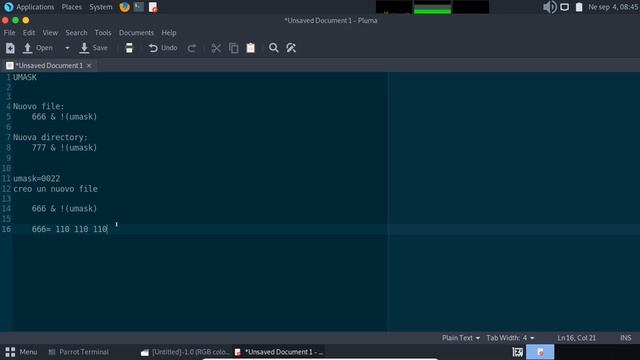
Task: Switch to Unsaved Document 1 taskbar item
Action: 278,352
